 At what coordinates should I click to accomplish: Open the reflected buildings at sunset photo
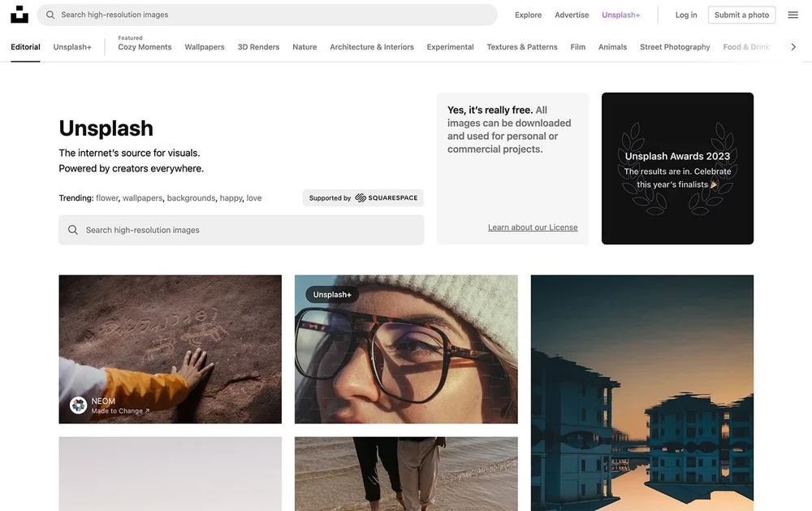(642, 393)
